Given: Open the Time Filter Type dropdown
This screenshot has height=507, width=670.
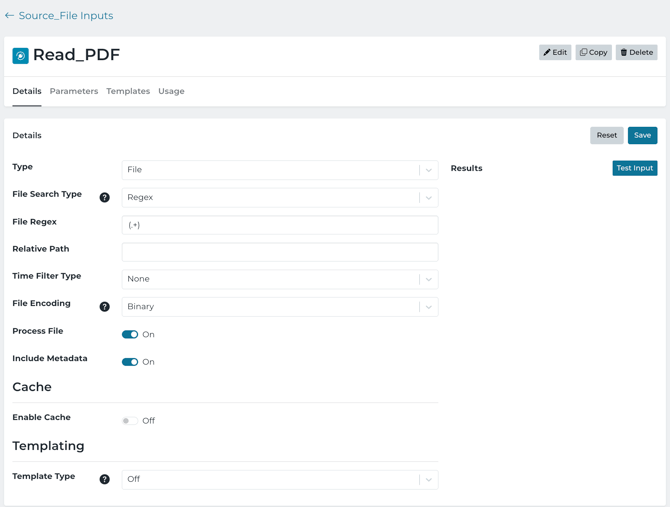Looking at the screenshot, I should pos(280,279).
